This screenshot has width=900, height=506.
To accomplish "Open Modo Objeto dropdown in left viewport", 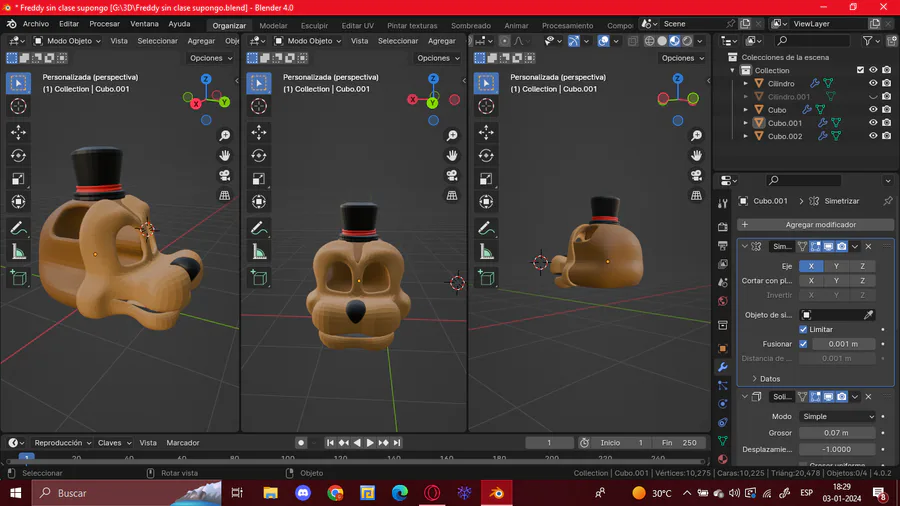I will [67, 41].
